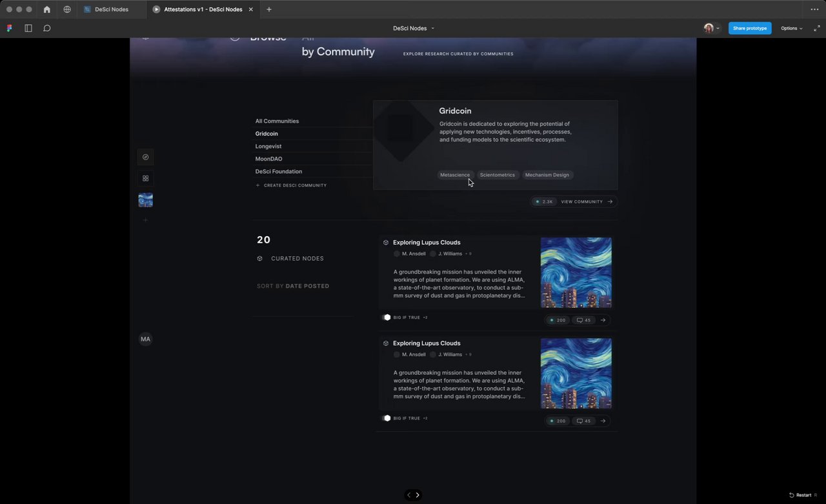Open the MA user avatar
Screen dimensions: 826x504
[x=146, y=339]
